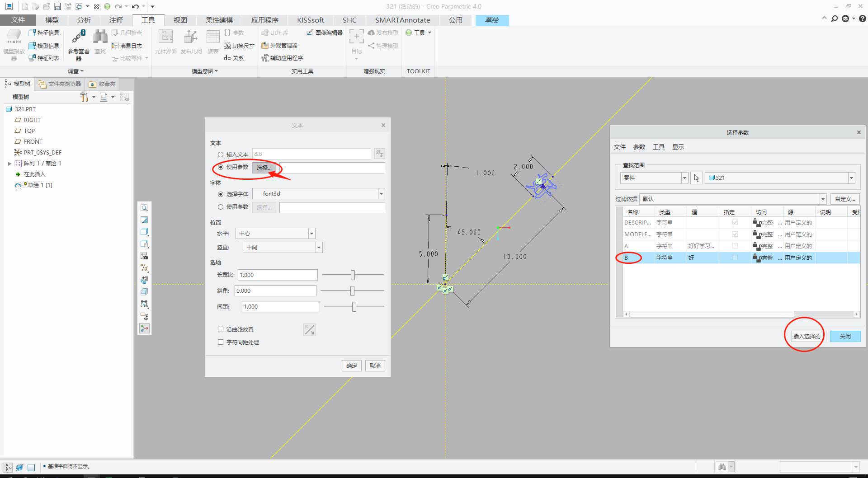Click the 斜角 slider handle
868x478 pixels.
tap(352, 291)
